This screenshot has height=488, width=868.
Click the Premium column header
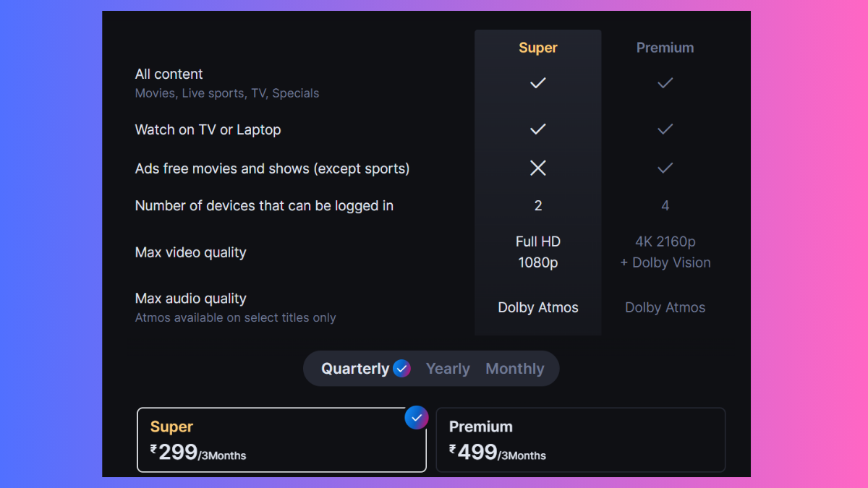tap(665, 48)
